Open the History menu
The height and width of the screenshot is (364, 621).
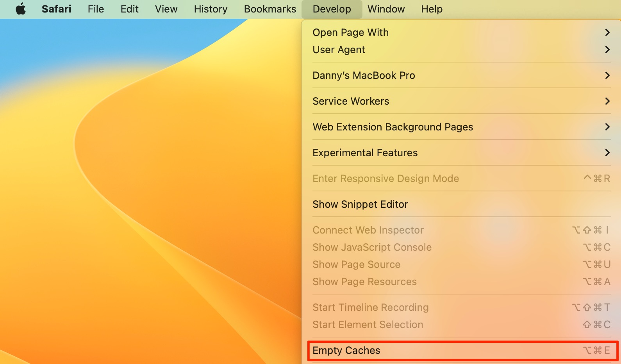[x=211, y=9]
